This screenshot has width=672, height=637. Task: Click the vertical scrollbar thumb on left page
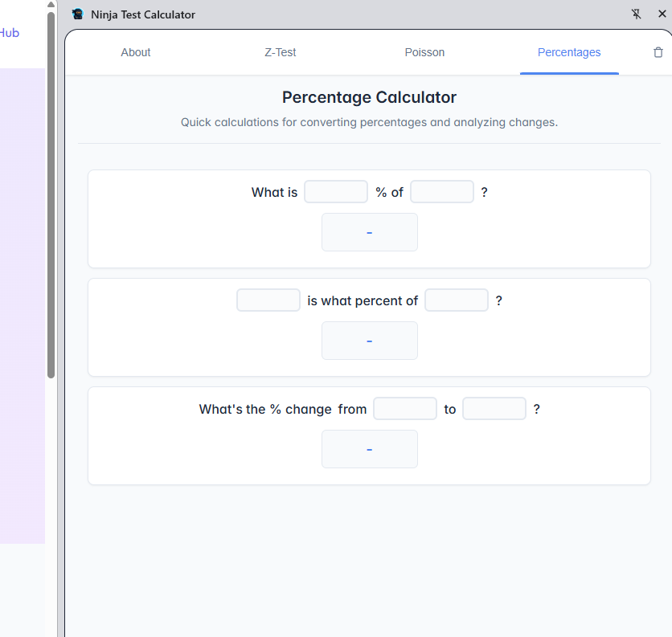click(x=51, y=193)
